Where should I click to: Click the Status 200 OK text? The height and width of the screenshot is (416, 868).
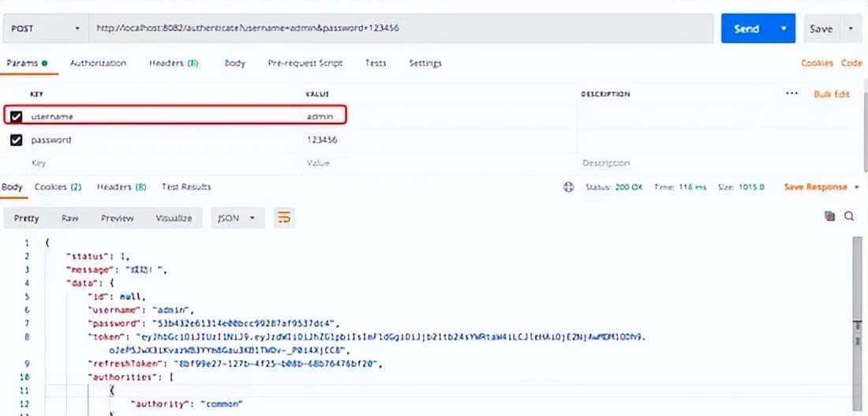point(614,187)
